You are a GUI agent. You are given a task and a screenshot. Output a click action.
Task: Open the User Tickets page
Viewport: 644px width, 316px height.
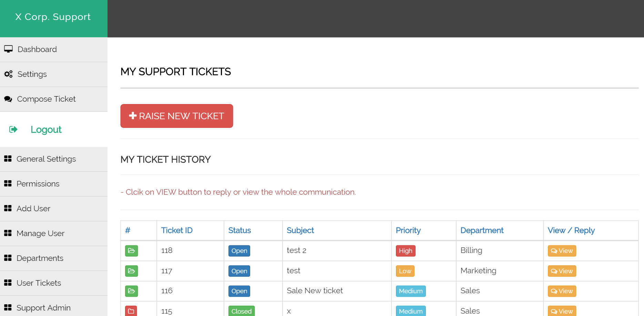click(54, 283)
